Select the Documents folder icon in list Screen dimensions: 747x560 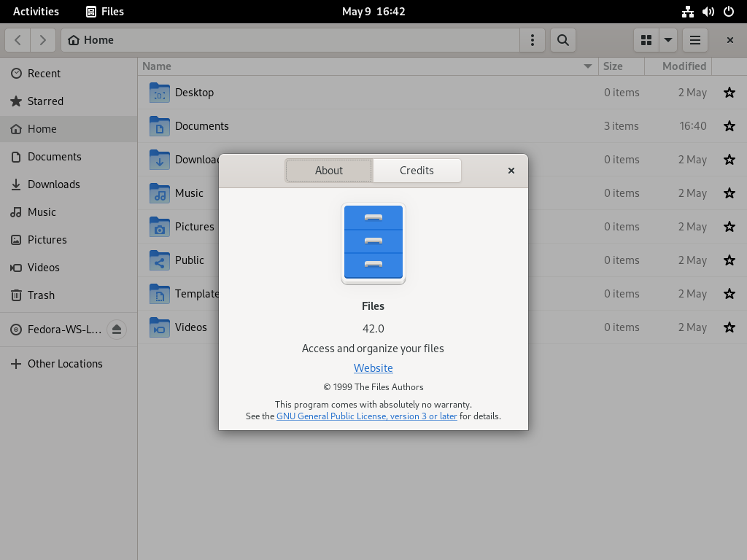point(160,126)
